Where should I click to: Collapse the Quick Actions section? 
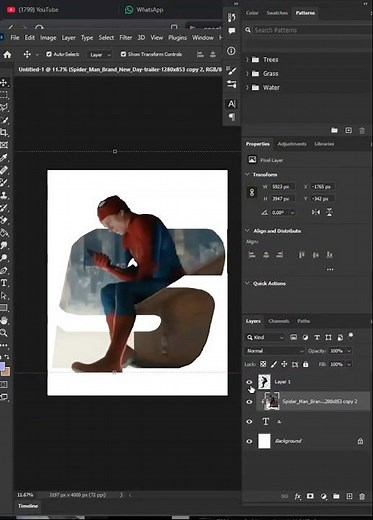(247, 283)
